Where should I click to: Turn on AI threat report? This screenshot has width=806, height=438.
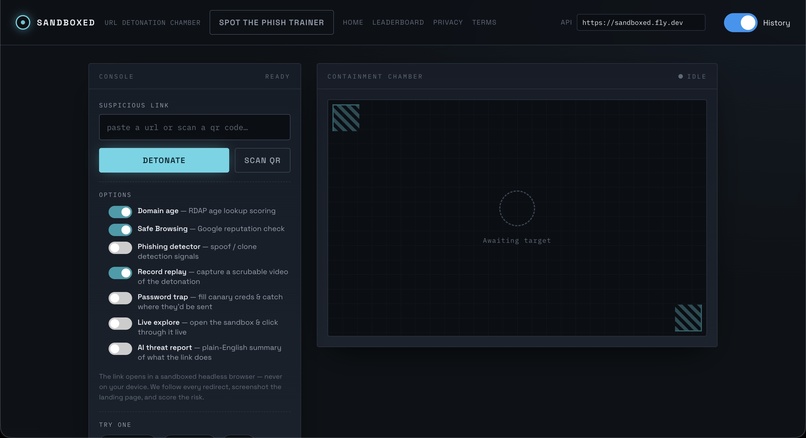120,349
